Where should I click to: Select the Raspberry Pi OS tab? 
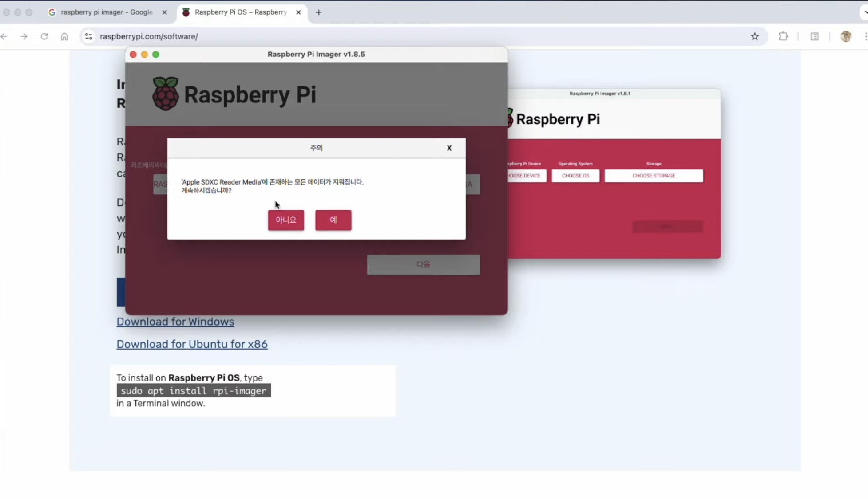coord(241,12)
